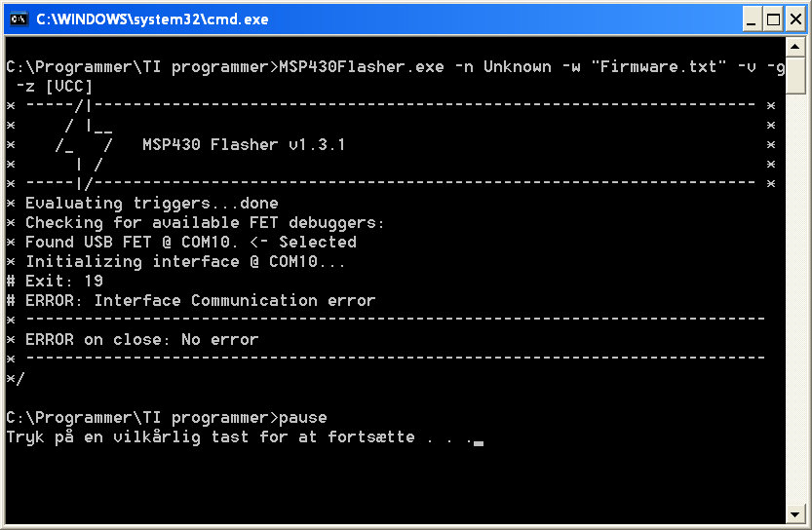
Task: Click the MSP430Flasher.exe command text
Action: 362,67
